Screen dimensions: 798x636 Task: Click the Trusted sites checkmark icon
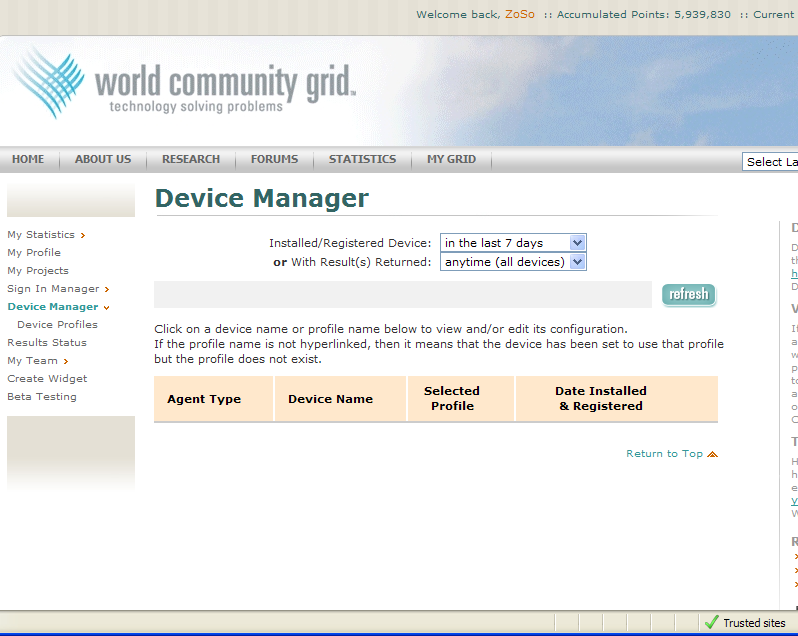711,622
